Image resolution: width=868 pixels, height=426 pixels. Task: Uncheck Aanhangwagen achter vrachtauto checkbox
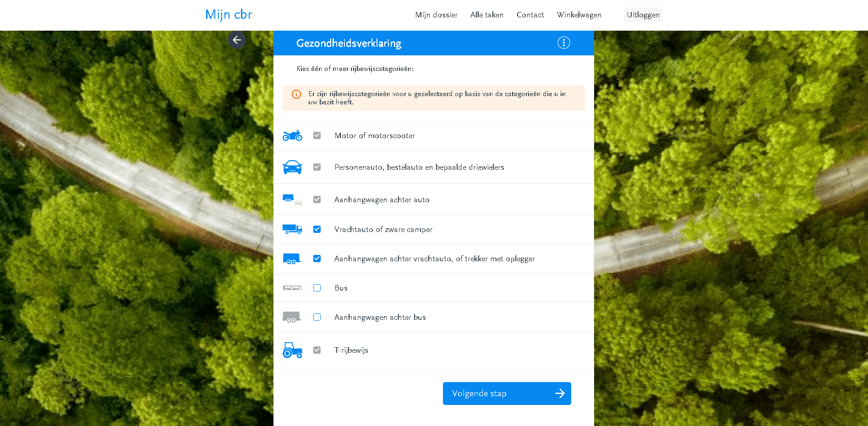(317, 259)
